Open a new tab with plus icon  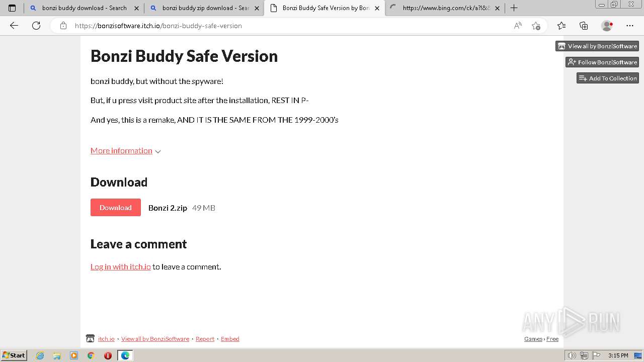click(514, 8)
